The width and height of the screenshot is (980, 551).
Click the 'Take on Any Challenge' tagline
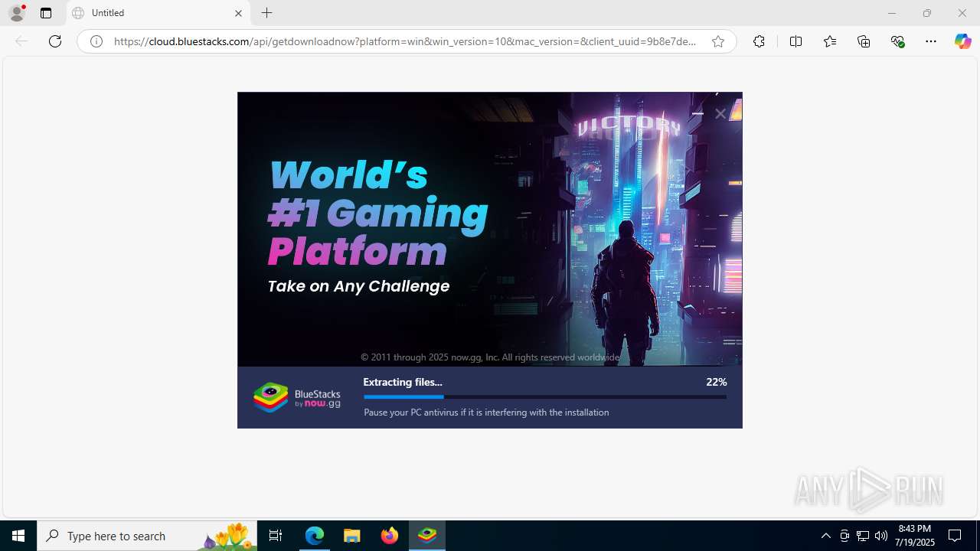click(x=358, y=286)
